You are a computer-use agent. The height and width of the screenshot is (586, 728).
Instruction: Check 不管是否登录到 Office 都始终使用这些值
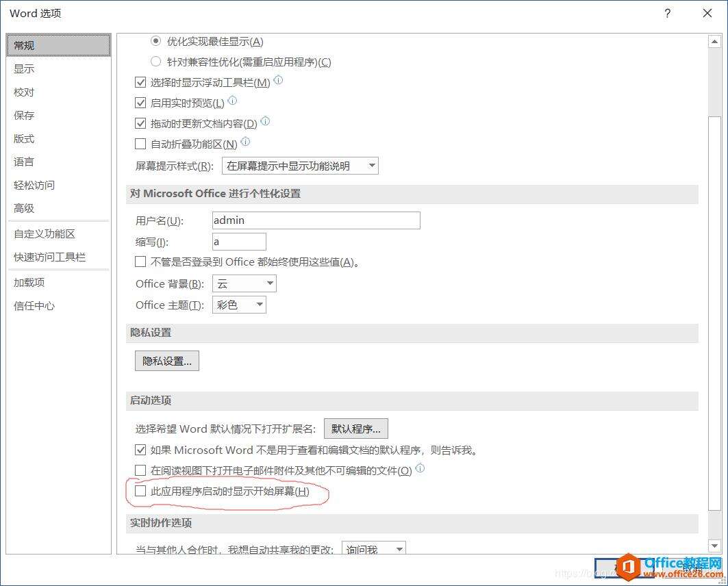pos(140,262)
